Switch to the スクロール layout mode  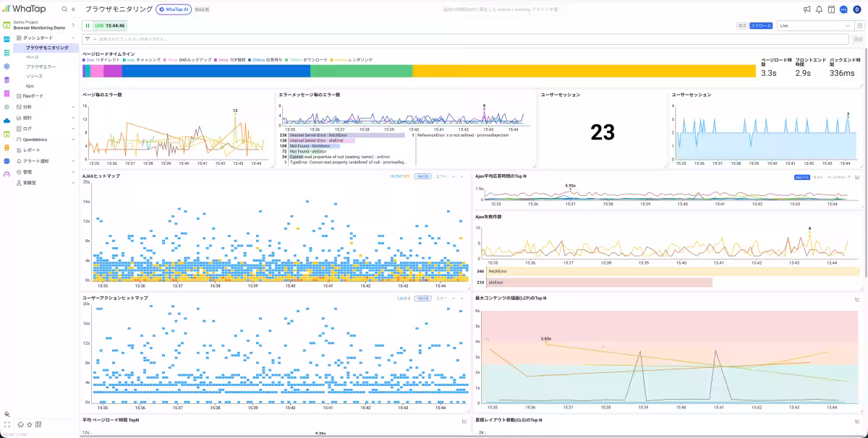click(761, 25)
